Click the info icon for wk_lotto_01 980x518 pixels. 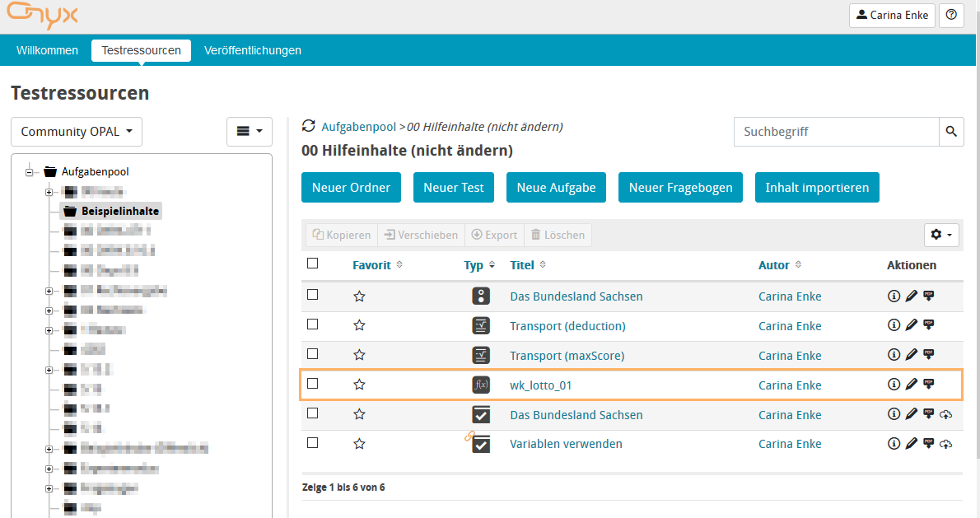point(894,384)
